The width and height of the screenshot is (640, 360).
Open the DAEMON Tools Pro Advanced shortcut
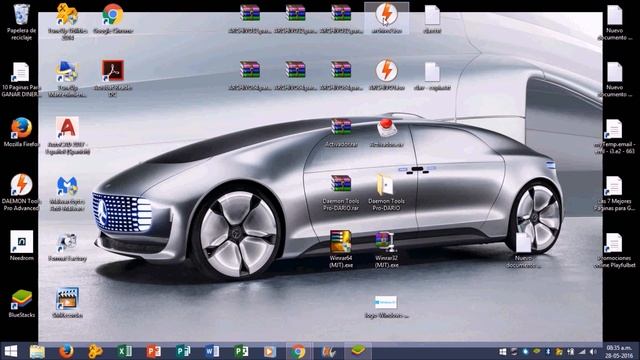point(21,192)
